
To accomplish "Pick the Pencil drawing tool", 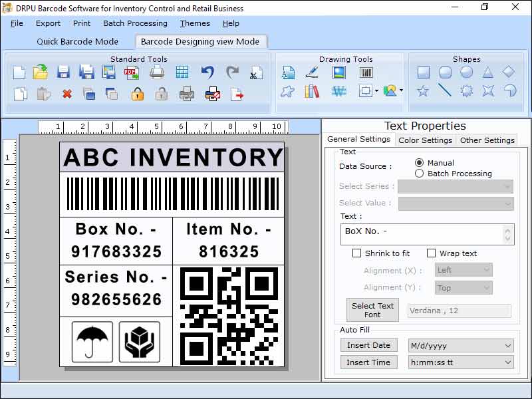I will [312, 72].
